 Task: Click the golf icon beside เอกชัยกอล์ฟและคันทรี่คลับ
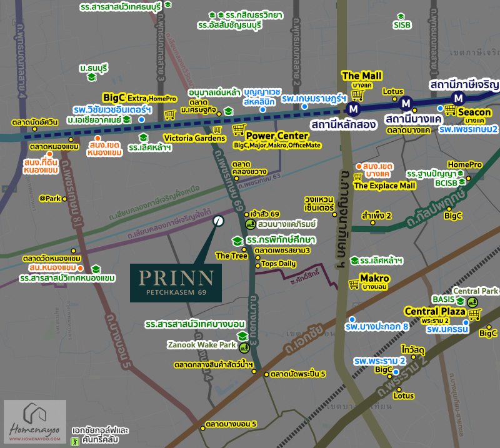click(75, 442)
